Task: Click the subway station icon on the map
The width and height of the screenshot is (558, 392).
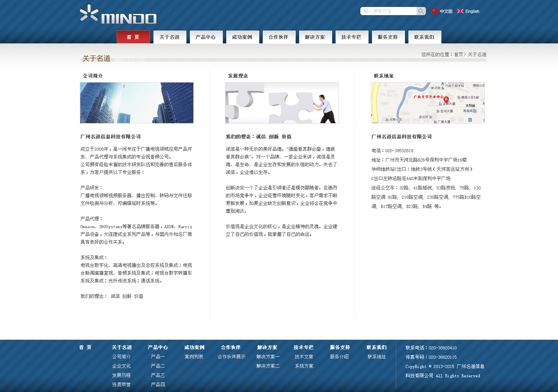Action: pos(470,119)
